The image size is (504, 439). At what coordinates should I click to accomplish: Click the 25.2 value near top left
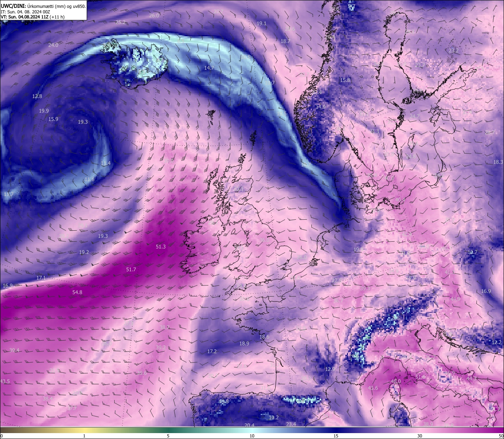[x=120, y=22]
